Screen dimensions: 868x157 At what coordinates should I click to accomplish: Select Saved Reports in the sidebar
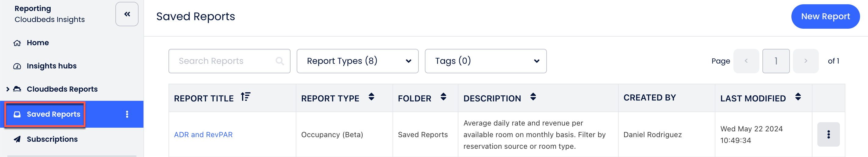pos(53,114)
